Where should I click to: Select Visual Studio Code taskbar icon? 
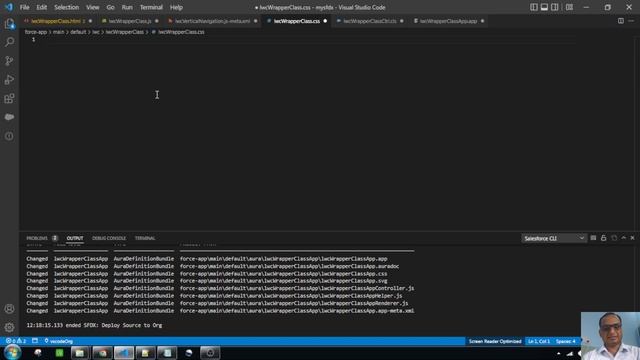[124, 353]
